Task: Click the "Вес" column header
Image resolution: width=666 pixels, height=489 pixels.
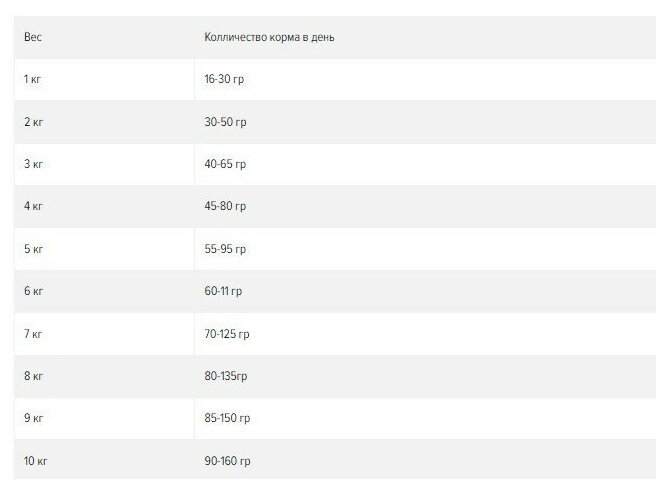Action: (32, 37)
